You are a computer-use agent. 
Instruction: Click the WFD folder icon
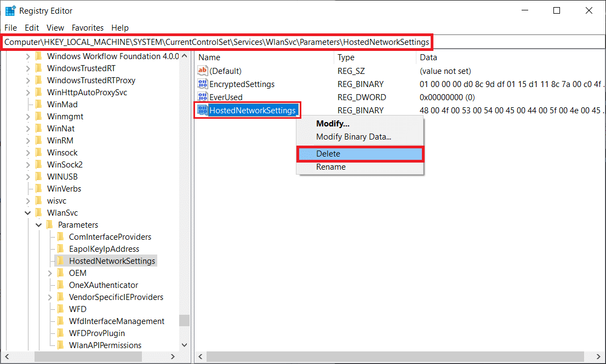click(x=61, y=309)
